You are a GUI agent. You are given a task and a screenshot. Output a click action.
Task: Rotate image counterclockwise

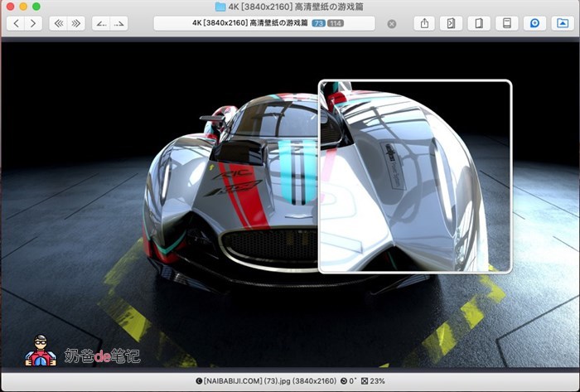tap(101, 23)
